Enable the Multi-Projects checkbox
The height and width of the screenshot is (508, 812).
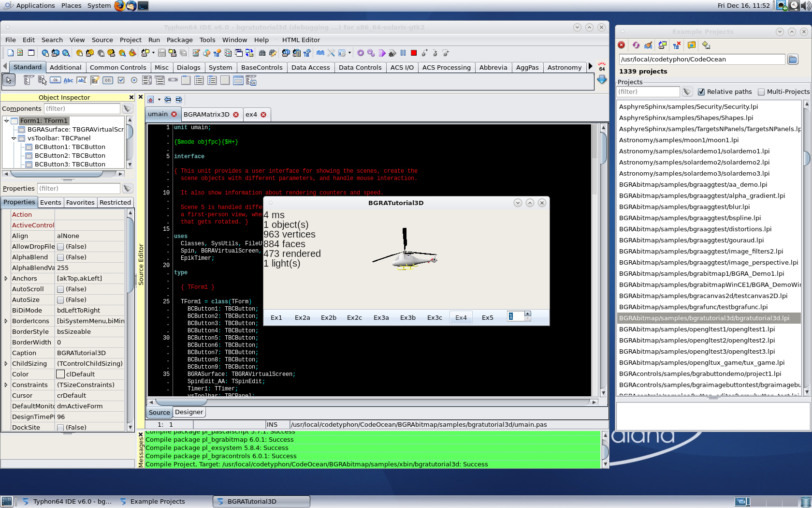pyautogui.click(x=761, y=92)
